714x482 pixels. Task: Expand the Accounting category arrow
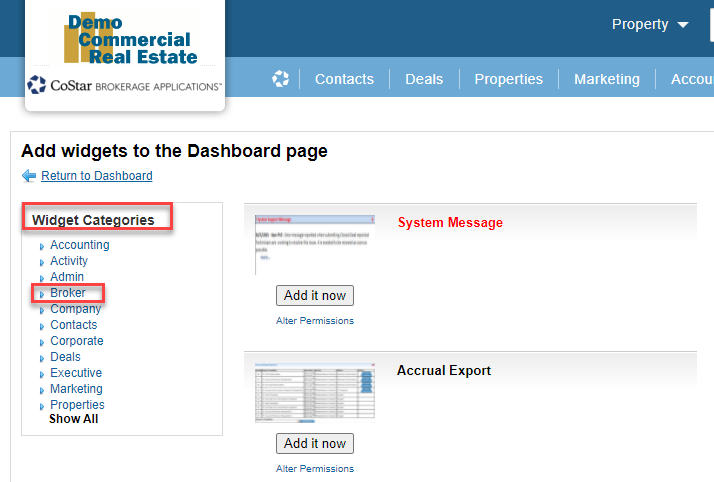(42, 246)
